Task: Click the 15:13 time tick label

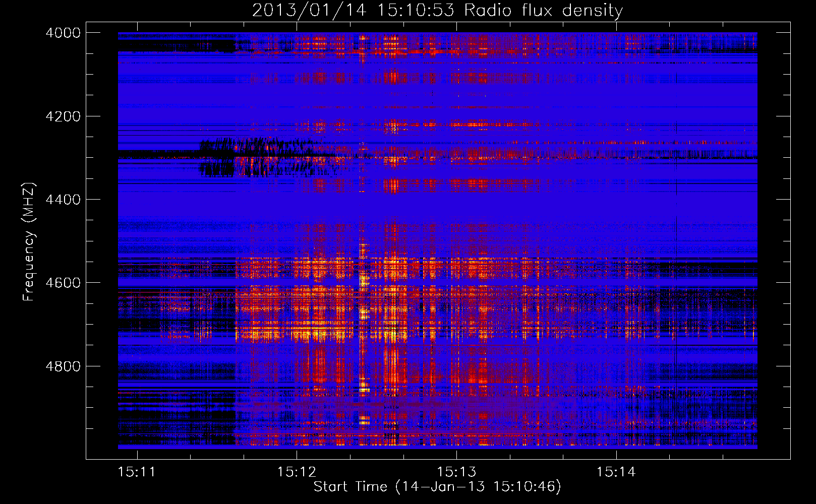Action: point(456,472)
